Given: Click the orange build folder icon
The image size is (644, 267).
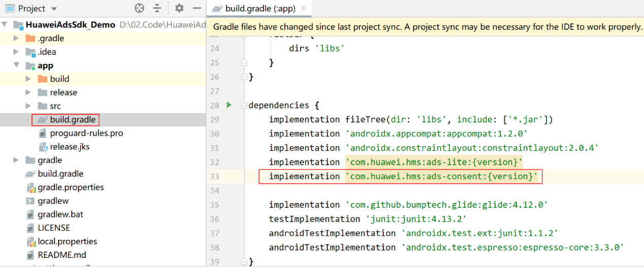Looking at the screenshot, I should tap(43, 79).
